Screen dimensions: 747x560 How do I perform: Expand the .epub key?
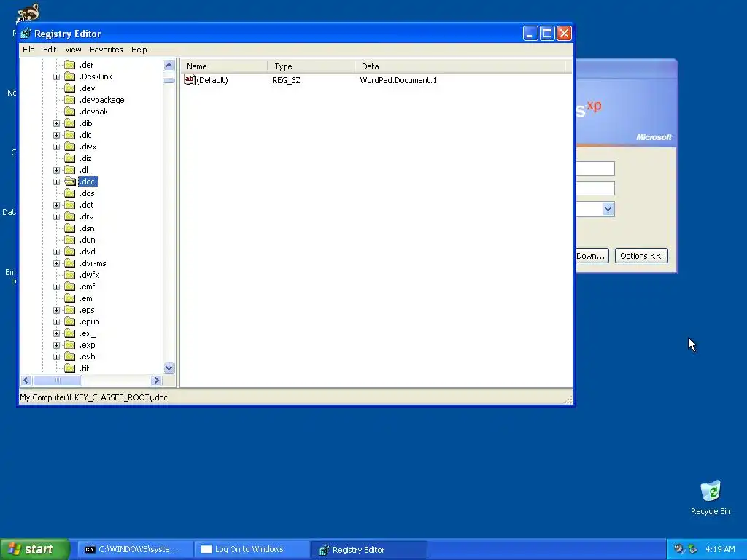(x=56, y=322)
